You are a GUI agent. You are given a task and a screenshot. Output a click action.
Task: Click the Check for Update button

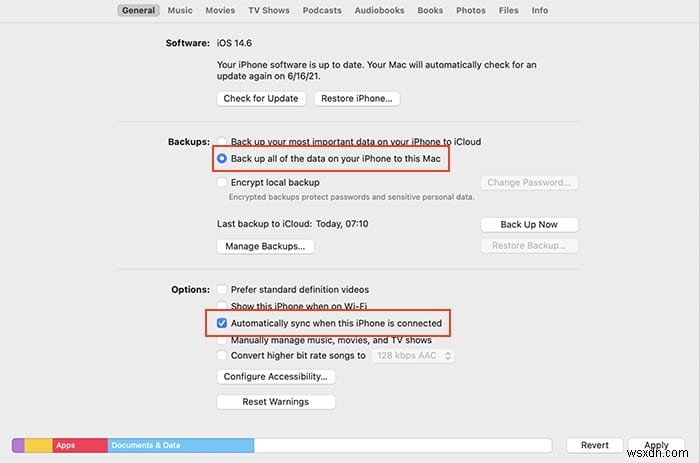click(261, 98)
